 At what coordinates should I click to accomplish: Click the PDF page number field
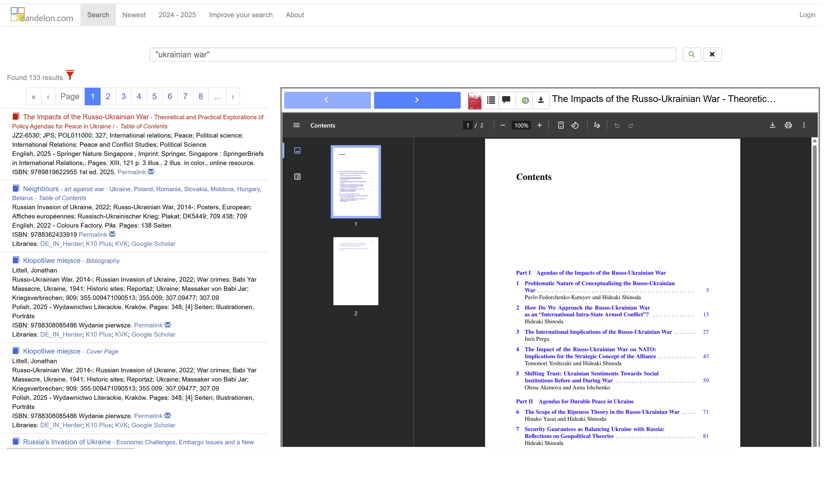467,125
